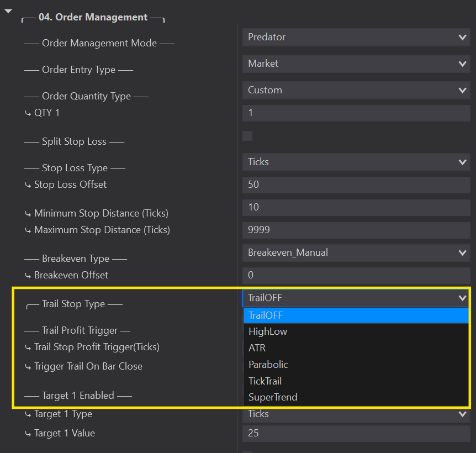Viewport: 476px width, 453px height.
Task: Edit the Minimum Stop Distance value
Action: point(356,208)
